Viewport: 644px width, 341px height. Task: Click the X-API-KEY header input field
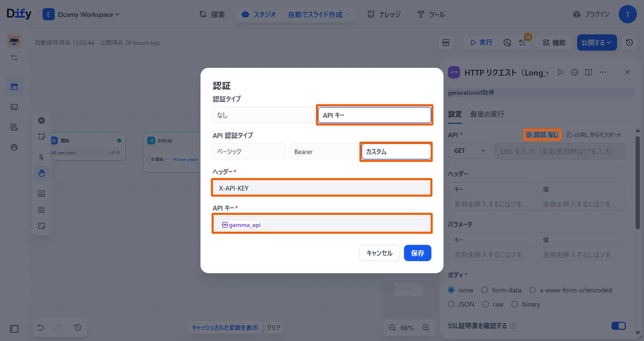pos(321,188)
